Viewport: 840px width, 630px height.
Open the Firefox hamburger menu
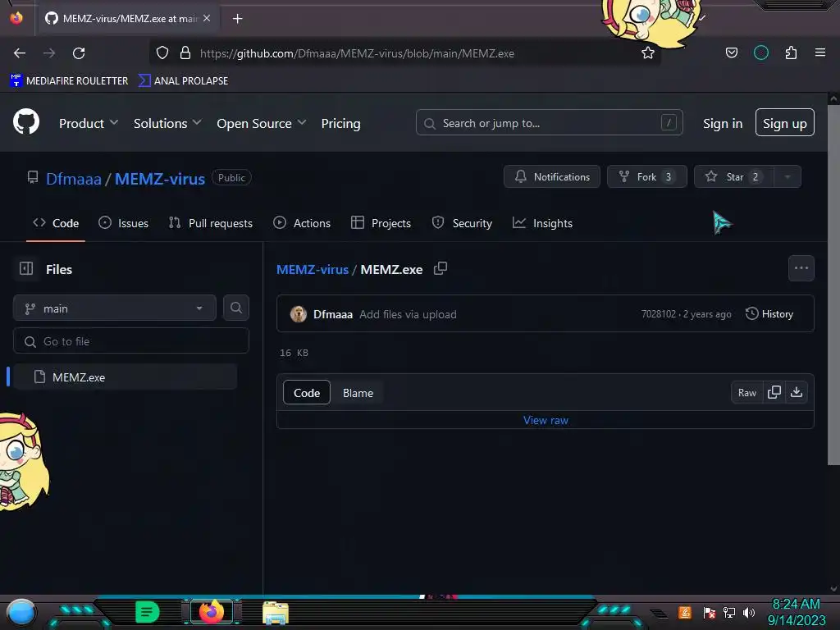click(x=819, y=52)
